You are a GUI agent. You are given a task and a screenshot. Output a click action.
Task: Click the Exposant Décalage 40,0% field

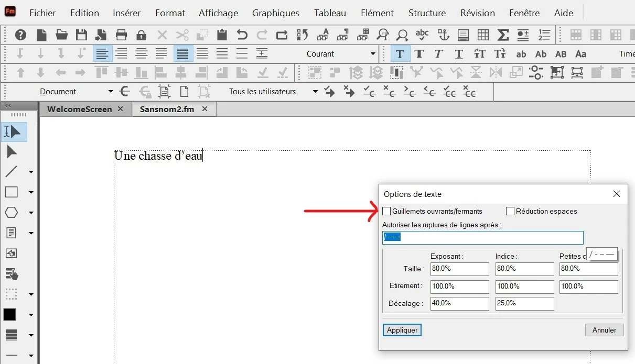(460, 303)
